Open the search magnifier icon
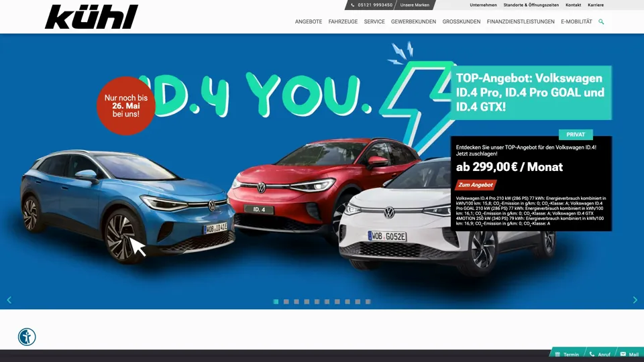The height and width of the screenshot is (362, 644). 601,21
